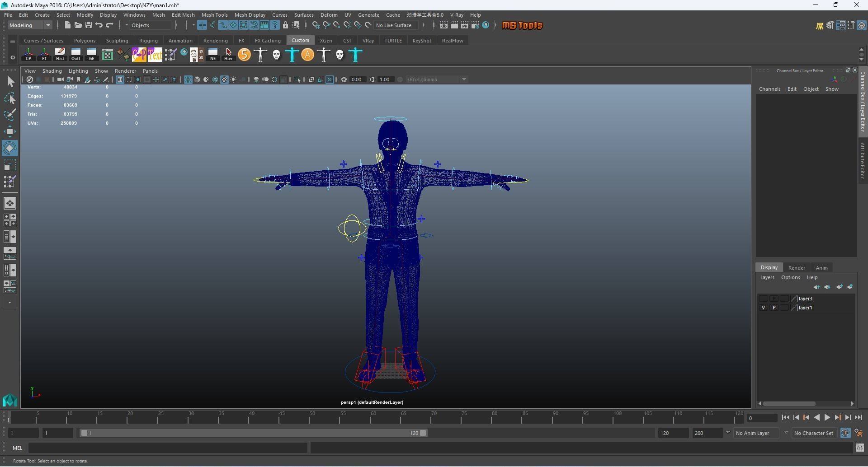Open the Objects selection mask dropdown
This screenshot has height=467, width=868.
(151, 25)
